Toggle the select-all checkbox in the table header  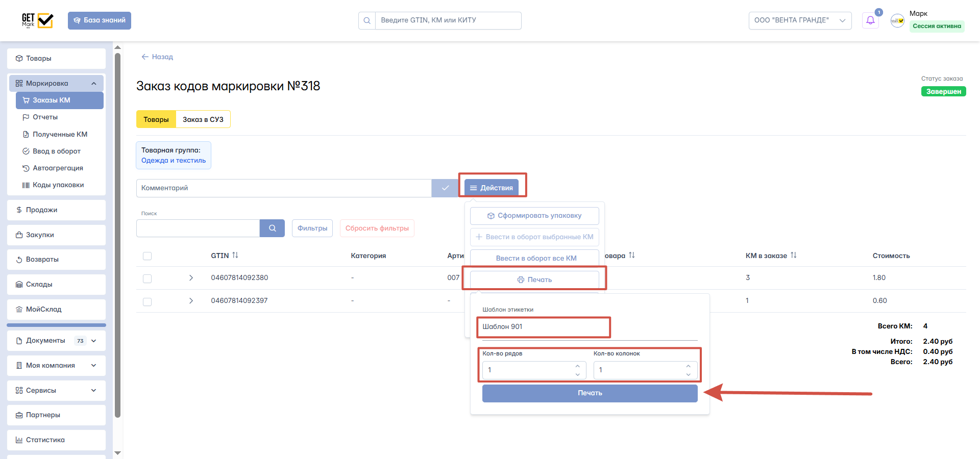click(148, 256)
